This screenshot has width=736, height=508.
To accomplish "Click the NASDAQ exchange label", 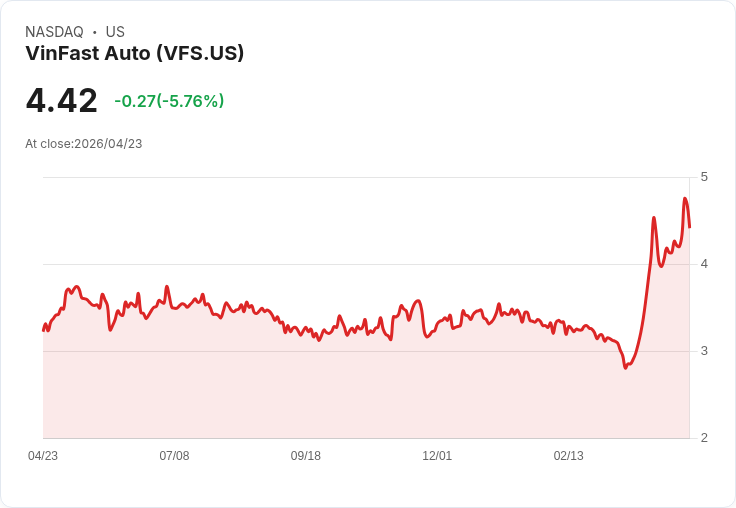I will click(54, 32).
